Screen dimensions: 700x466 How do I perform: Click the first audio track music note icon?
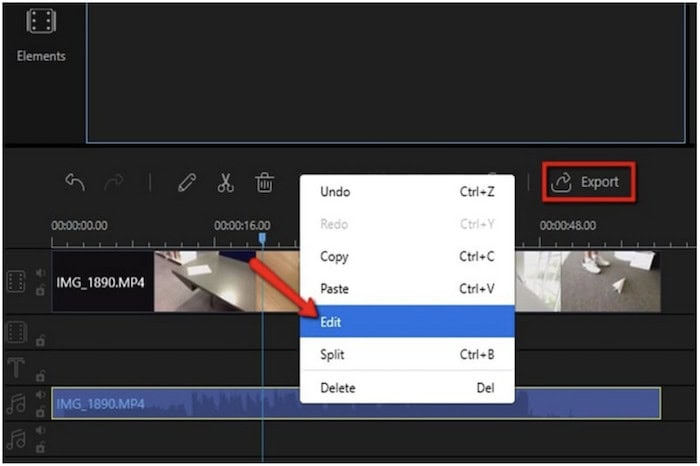pyautogui.click(x=17, y=404)
